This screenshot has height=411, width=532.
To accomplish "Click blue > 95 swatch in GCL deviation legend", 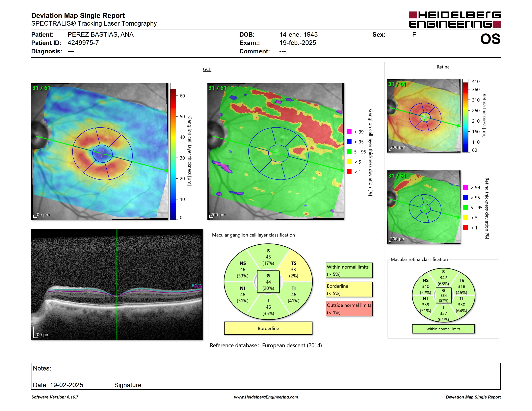I will point(349,141).
